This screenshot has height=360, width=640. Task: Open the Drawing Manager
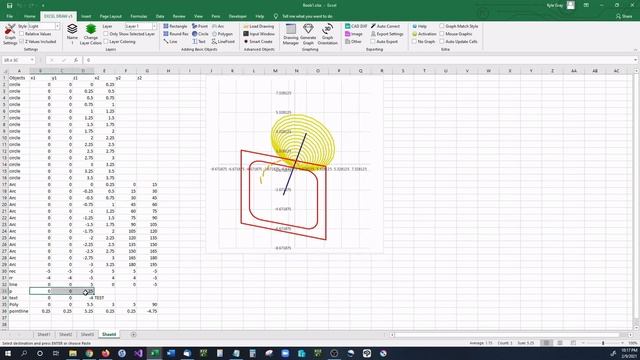[x=291, y=34]
